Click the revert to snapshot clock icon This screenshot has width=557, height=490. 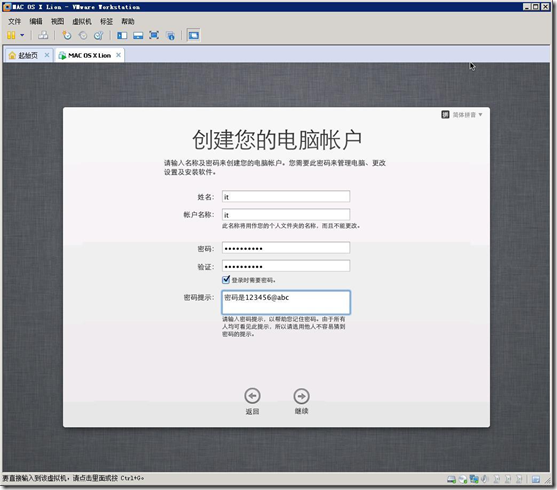(x=83, y=35)
